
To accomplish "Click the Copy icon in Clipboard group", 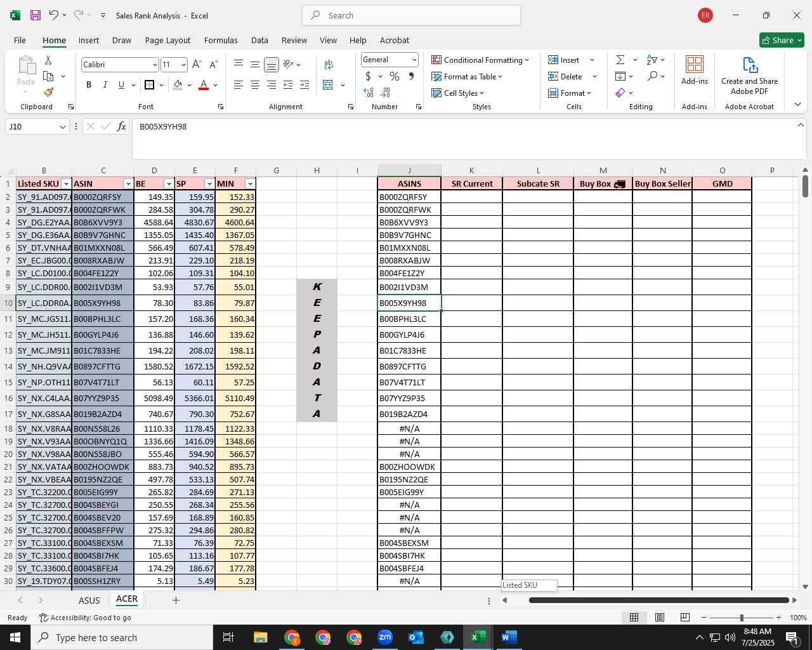I will [48, 76].
